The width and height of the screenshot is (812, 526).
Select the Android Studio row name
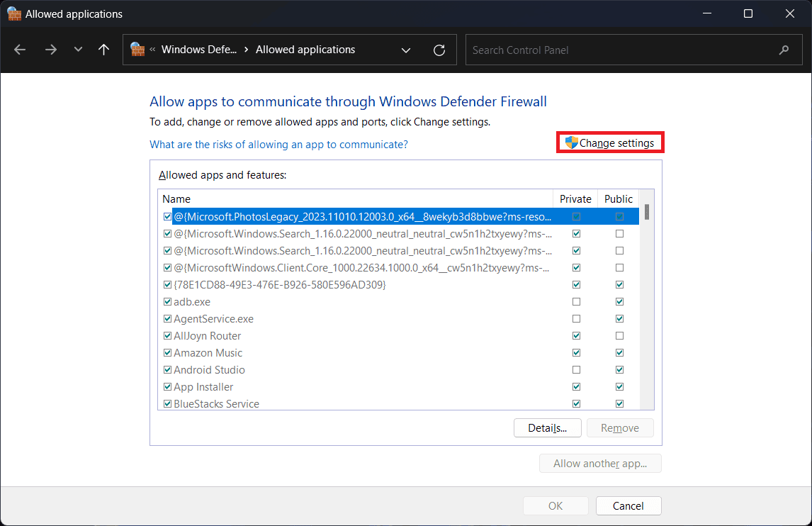coord(209,370)
